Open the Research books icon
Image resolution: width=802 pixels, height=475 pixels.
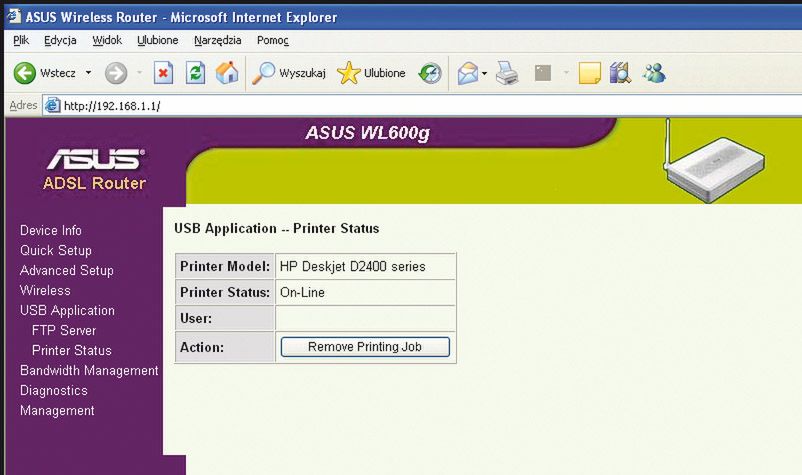click(x=620, y=74)
